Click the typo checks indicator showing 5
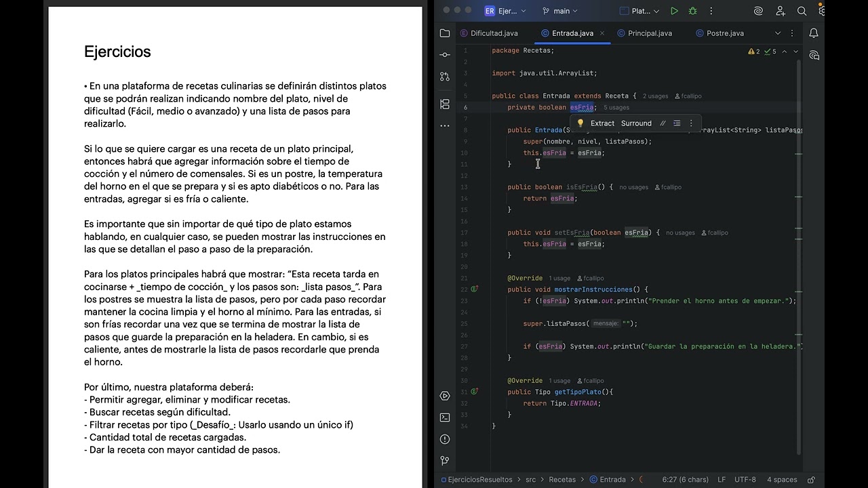 [x=770, y=52]
